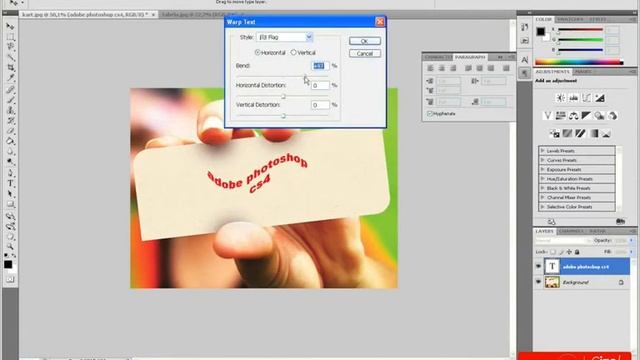Switch to the Swatches tab
Viewport: 640px width, 360px height.
(570, 19)
